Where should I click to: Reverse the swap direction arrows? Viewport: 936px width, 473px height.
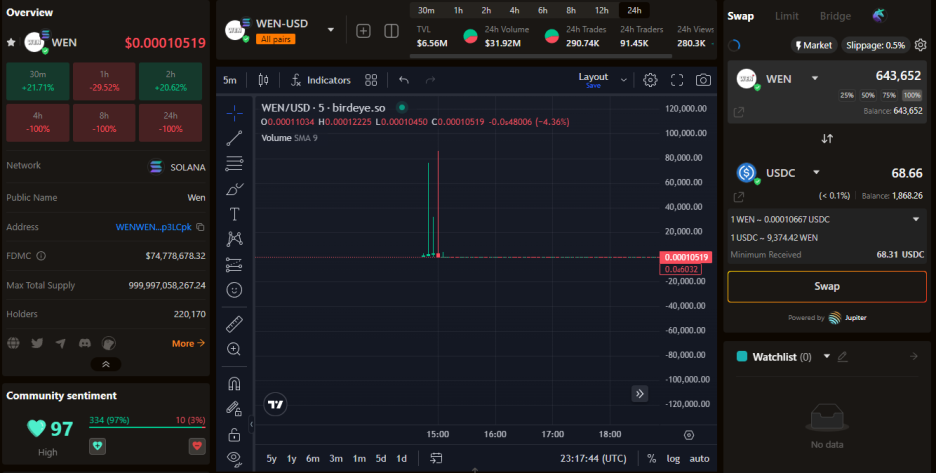(x=827, y=139)
